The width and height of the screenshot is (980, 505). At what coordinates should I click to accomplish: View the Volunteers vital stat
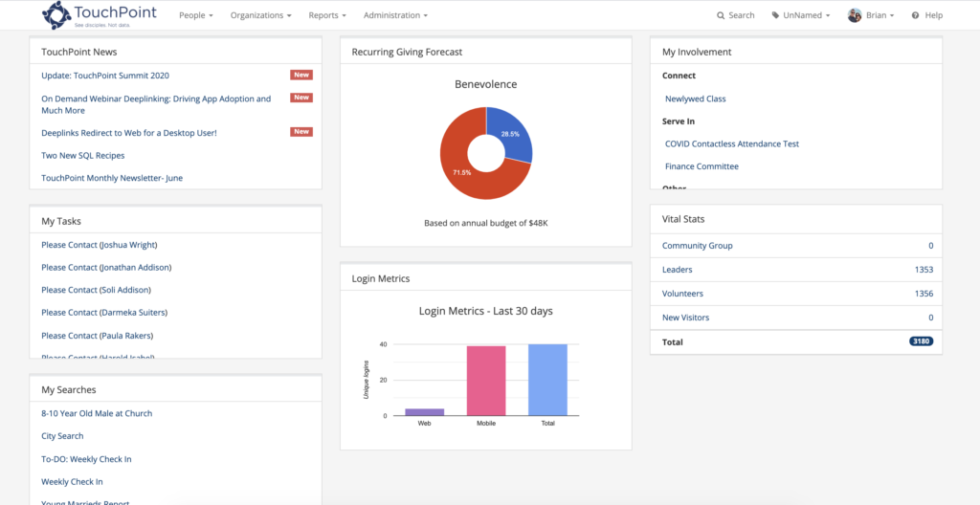coord(683,294)
